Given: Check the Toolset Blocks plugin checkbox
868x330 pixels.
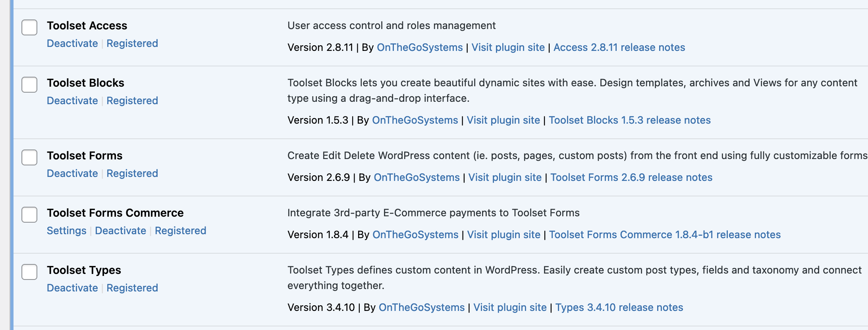Looking at the screenshot, I should point(29,85).
